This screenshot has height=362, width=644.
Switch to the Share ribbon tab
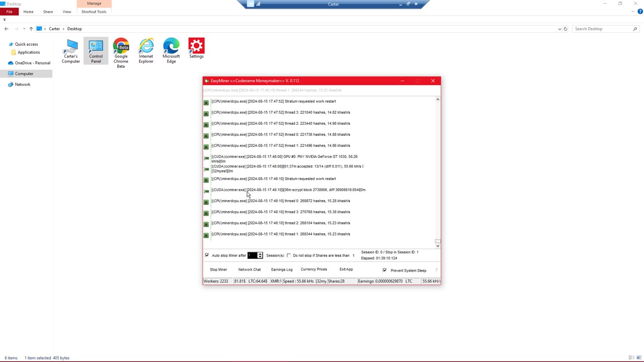[48, 12]
